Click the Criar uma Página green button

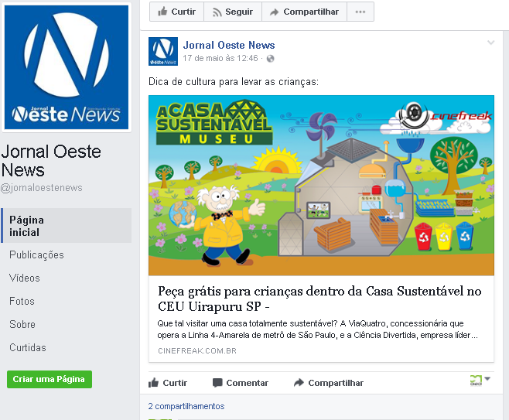50,379
